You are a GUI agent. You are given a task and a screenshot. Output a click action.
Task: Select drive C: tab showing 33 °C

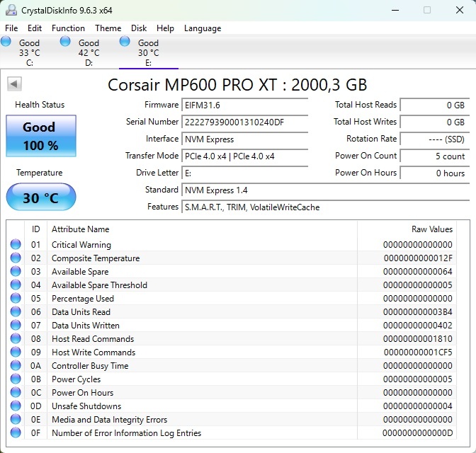point(30,52)
